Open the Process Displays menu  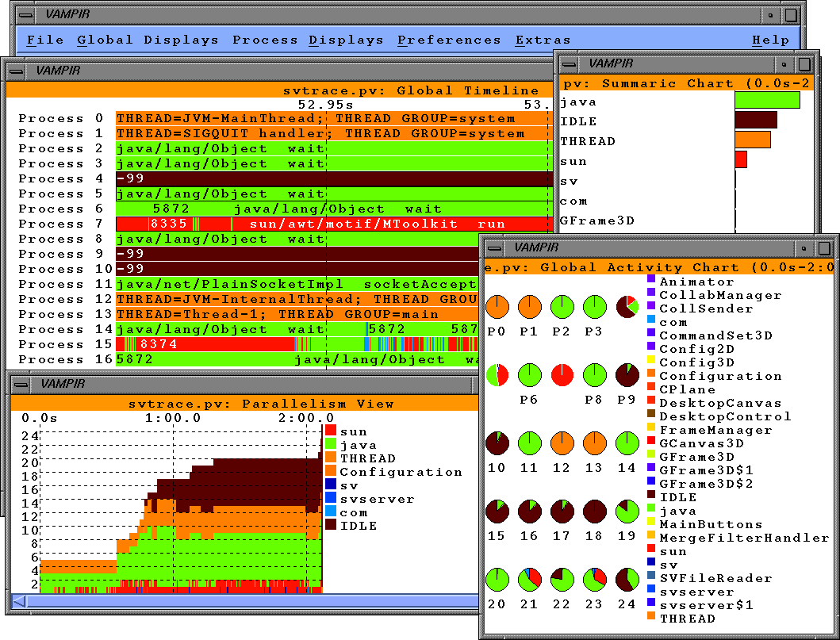308,40
